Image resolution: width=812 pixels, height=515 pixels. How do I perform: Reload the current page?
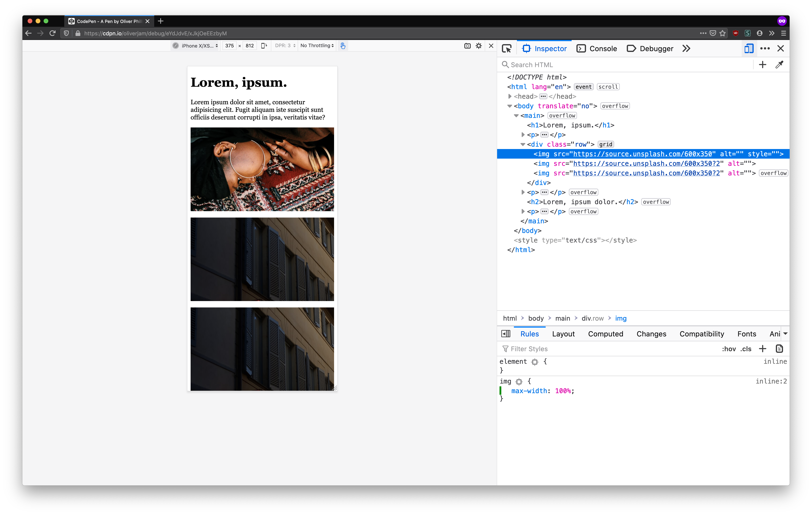point(52,33)
